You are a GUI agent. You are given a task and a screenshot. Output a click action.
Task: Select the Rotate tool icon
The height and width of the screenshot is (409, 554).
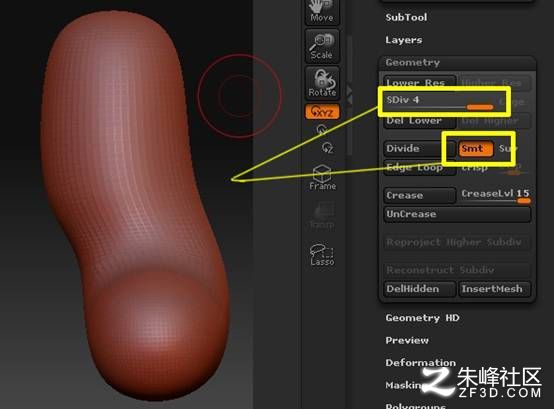click(x=322, y=83)
